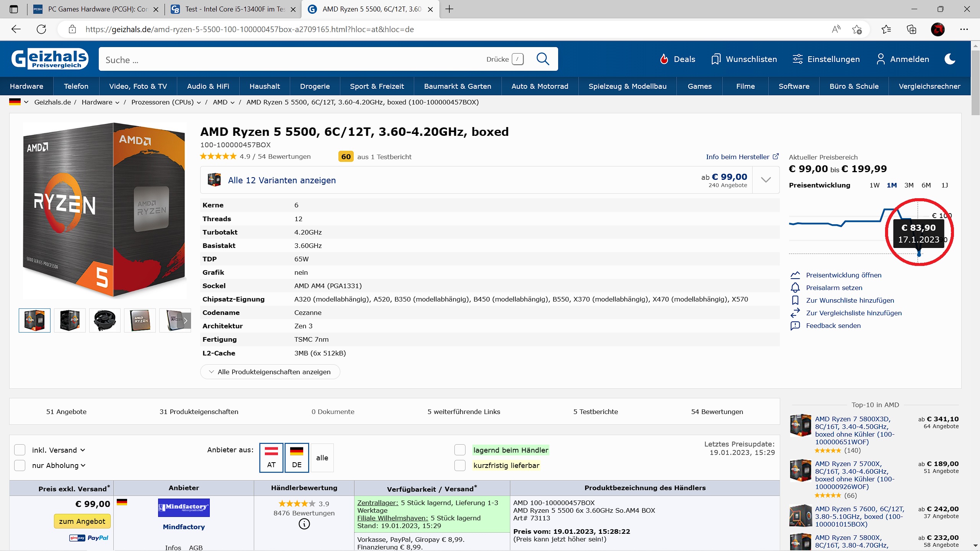Enable the inkl. Versand checkbox
Image resolution: width=980 pixels, height=551 pixels.
coord(20,450)
